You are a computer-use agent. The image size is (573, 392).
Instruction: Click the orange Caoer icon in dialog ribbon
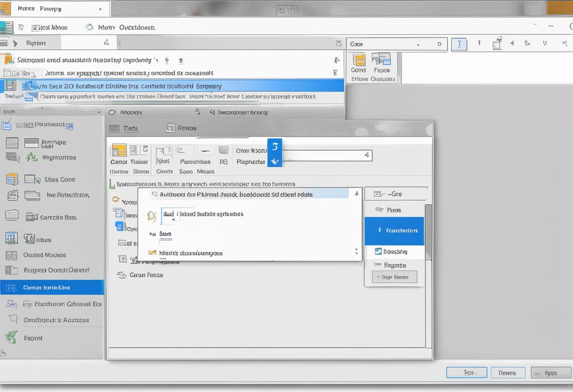[119, 151]
